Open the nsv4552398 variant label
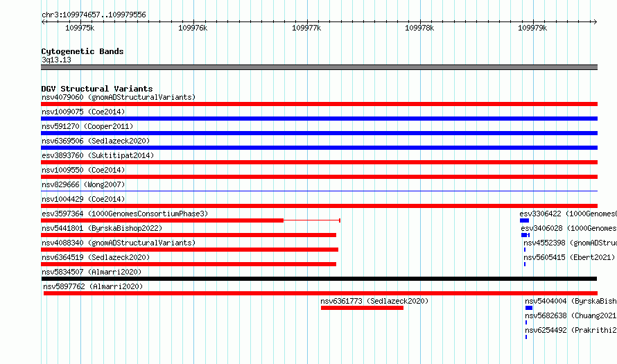 coord(570,243)
